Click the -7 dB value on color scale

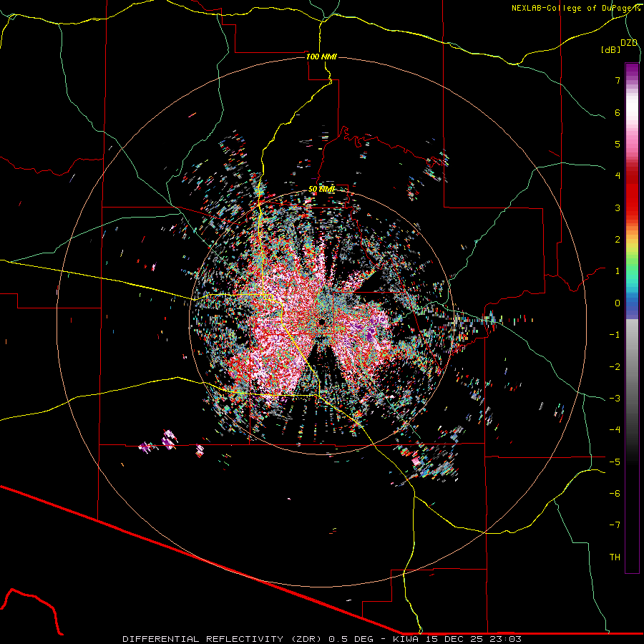pos(615,525)
